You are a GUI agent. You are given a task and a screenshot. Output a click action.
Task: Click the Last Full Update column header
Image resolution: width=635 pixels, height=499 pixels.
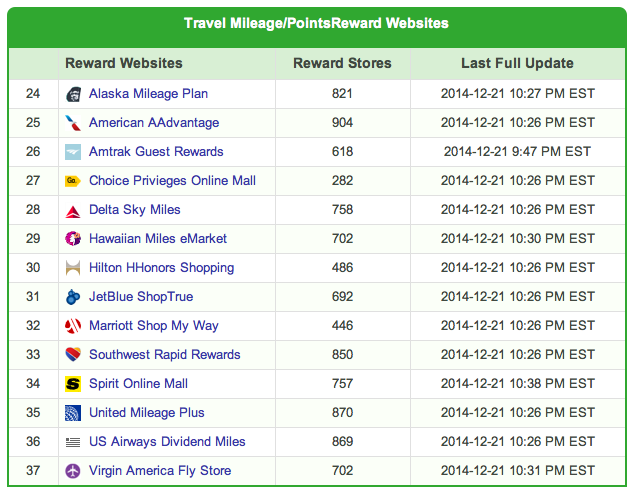(517, 64)
